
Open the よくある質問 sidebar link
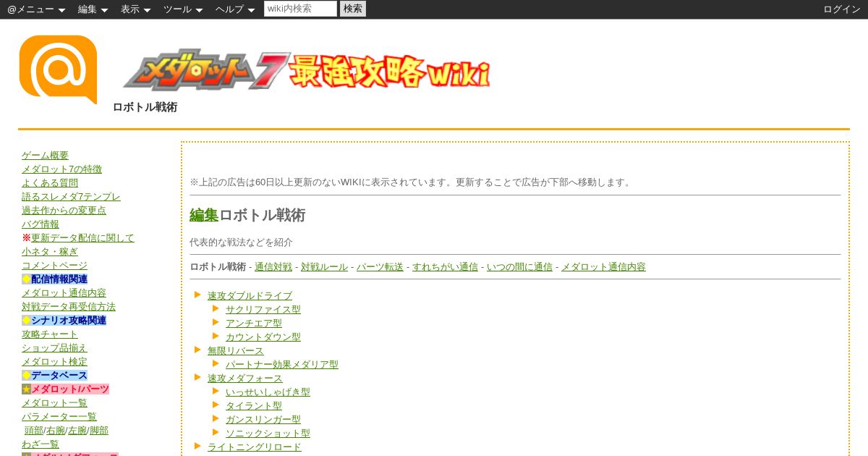pyautogui.click(x=50, y=183)
